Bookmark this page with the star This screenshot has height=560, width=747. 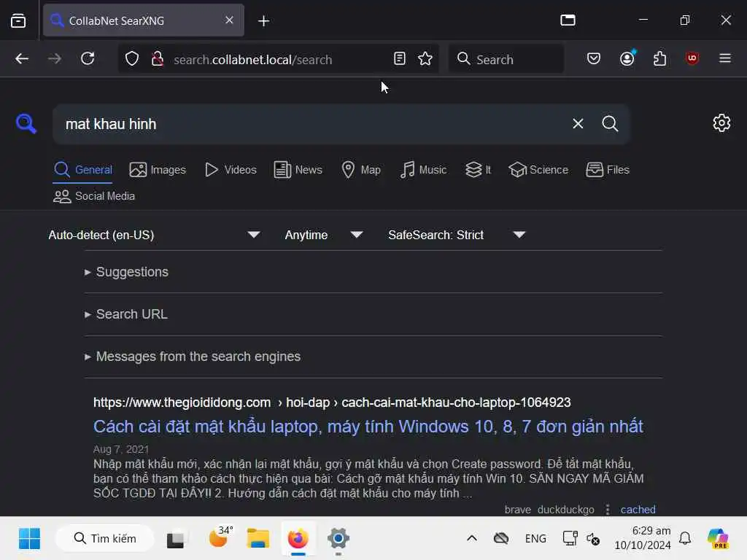pos(425,58)
